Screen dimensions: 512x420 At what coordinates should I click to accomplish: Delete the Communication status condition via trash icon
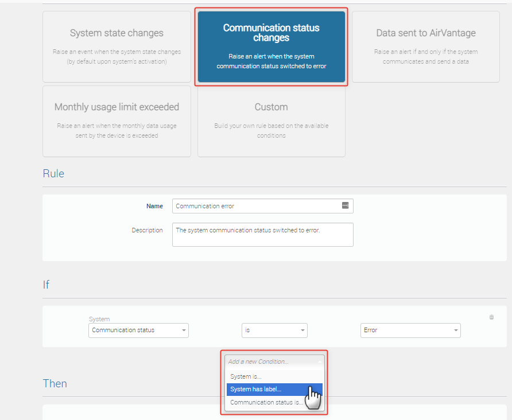pos(491,317)
